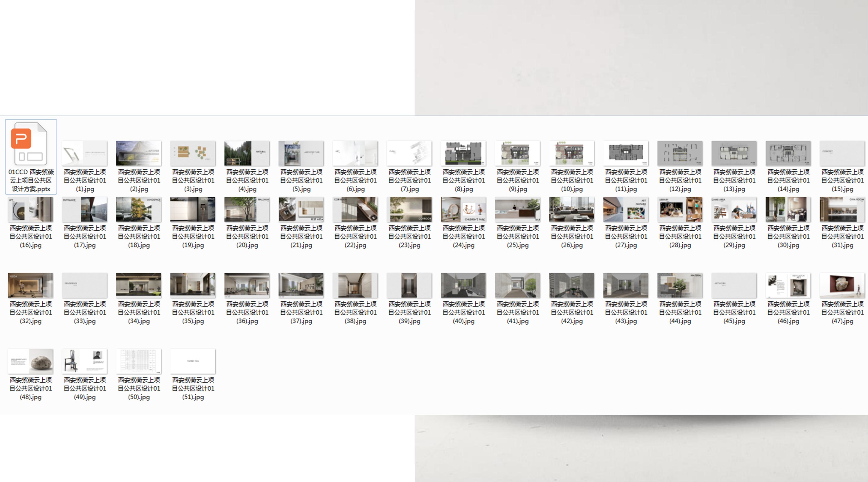The height and width of the screenshot is (482, 868).
Task: Select sculpture artwork thumbnail (47).jpg
Action: coord(842,285)
